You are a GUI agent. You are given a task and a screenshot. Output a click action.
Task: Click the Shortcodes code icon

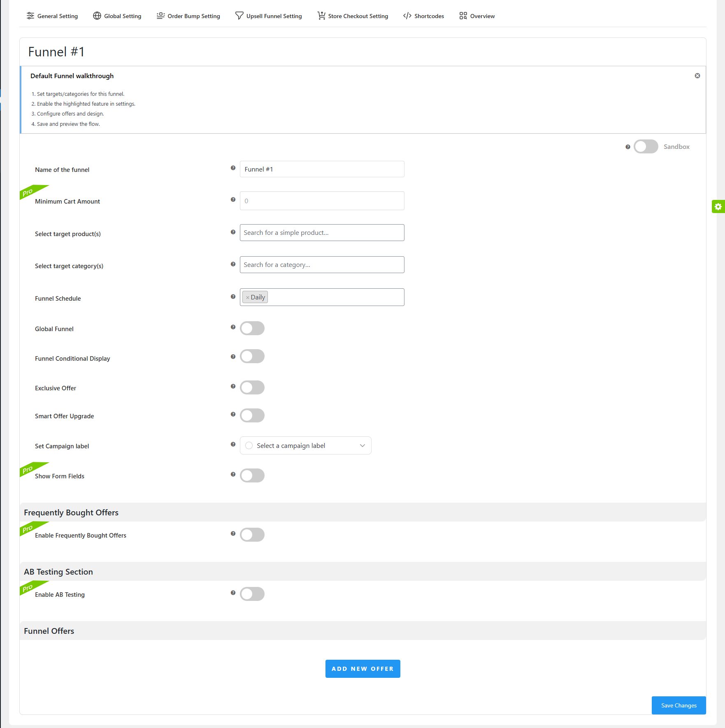[x=407, y=16]
